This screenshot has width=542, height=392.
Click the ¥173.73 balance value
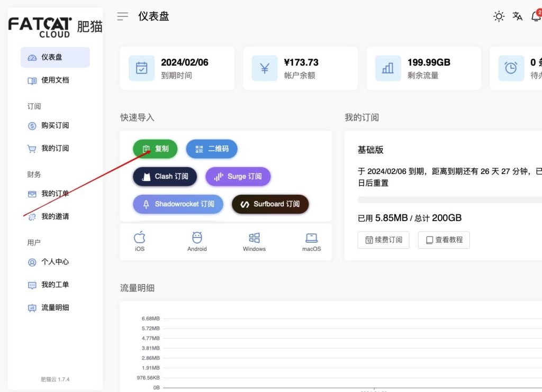[301, 62]
